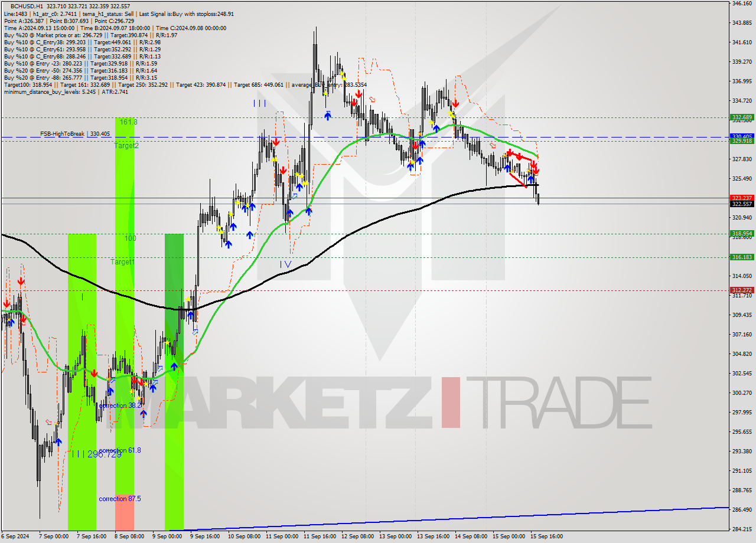Click the 'FSB-HighToBreak | 330.405' line label
This screenshot has height=543, width=756.
(75, 134)
